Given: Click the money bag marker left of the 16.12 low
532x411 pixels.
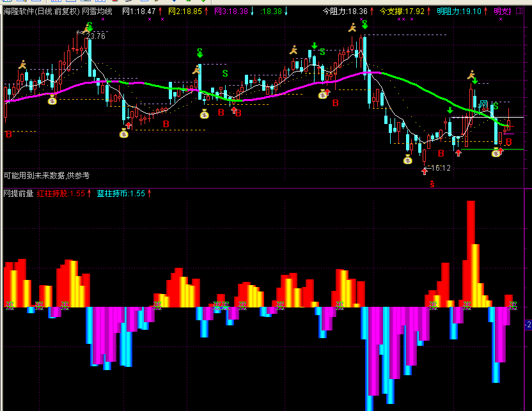Looking at the screenshot, I should (x=407, y=159).
